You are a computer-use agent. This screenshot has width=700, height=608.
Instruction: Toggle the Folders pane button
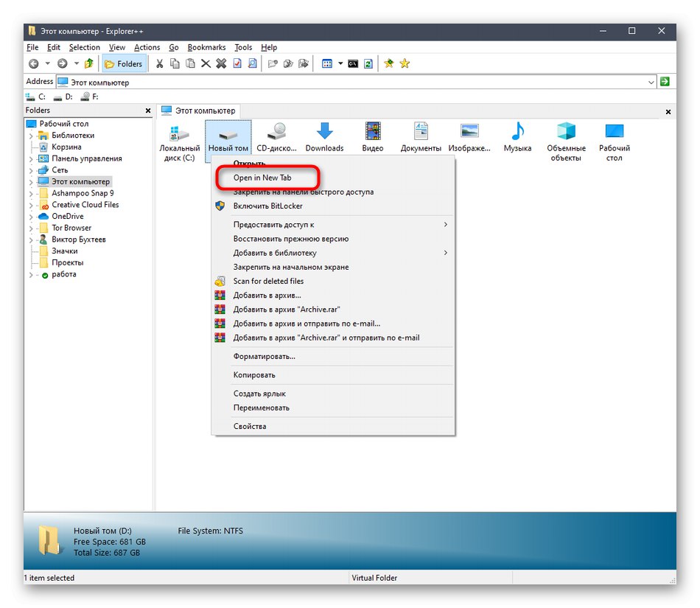click(x=124, y=64)
